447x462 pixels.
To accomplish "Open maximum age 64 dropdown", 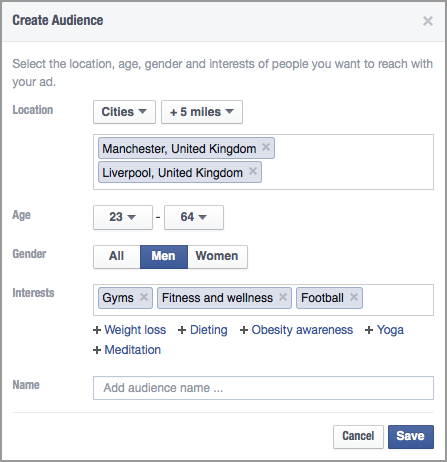I will [x=194, y=217].
